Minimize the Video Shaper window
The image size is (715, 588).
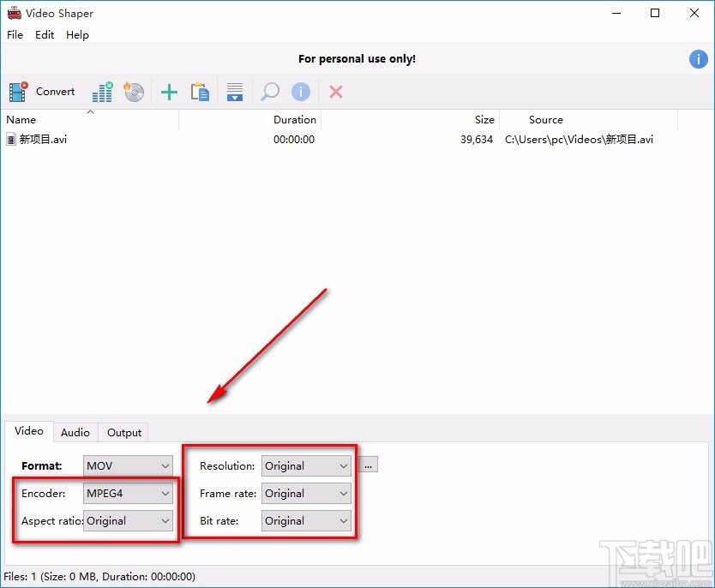pos(616,13)
